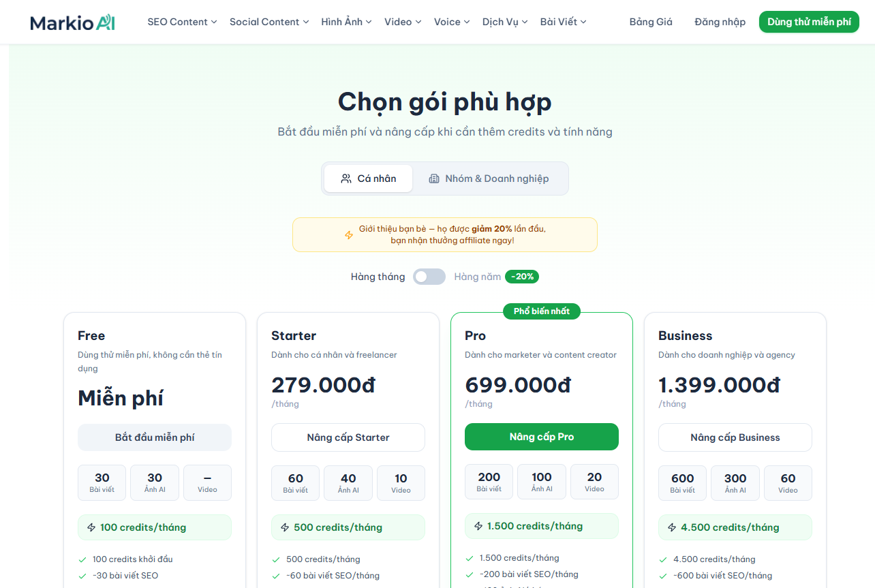
Task: Click the referral banner about giảm 20%
Action: (445, 234)
